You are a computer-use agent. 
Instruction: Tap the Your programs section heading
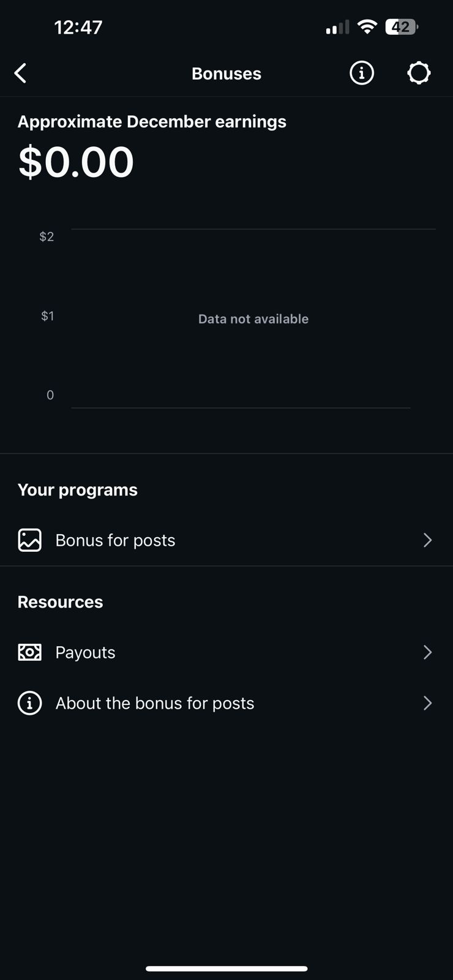point(78,490)
